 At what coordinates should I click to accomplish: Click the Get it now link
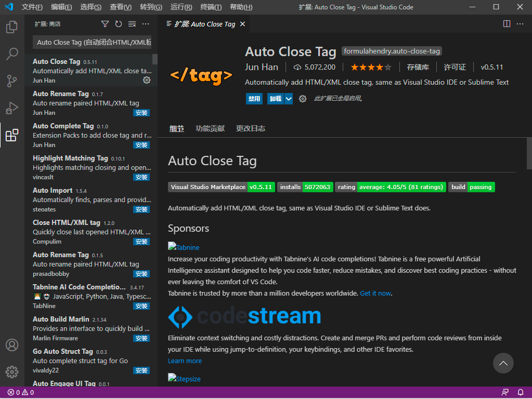[375, 293]
